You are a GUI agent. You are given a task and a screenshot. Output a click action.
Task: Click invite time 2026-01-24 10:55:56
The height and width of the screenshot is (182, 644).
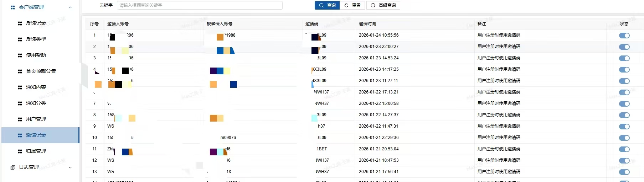(379, 35)
